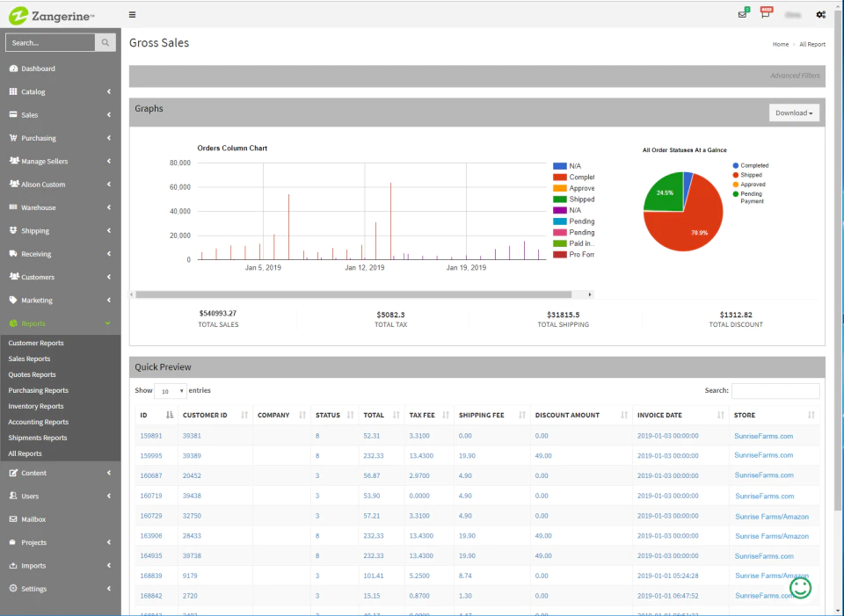Click the chart horizontal scrollbar
This screenshot has height=616, width=844.
(x=353, y=294)
